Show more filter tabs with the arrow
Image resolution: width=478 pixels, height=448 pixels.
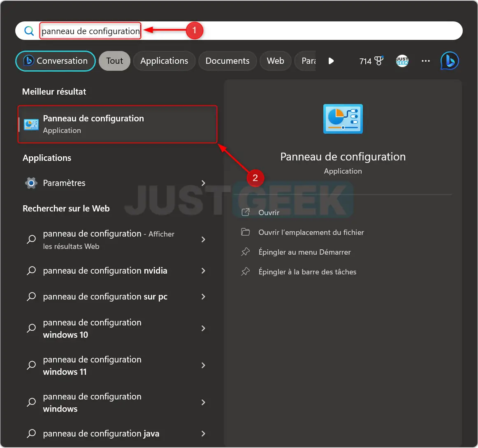pyautogui.click(x=331, y=61)
